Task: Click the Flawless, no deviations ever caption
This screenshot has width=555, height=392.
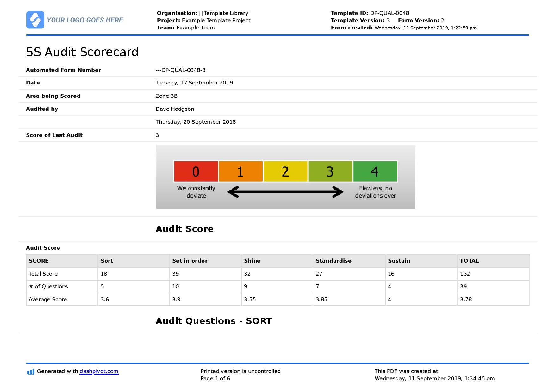Action: (x=375, y=192)
